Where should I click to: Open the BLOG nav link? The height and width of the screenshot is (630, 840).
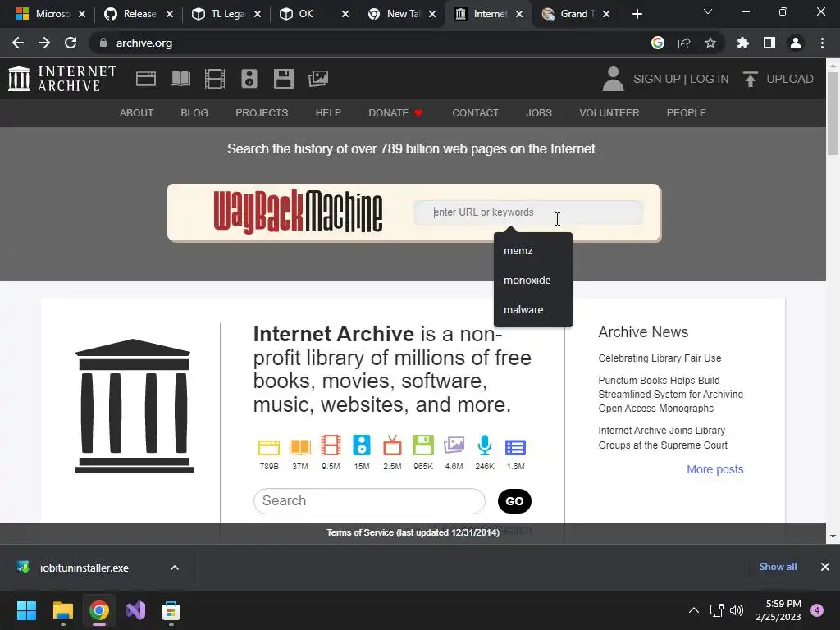[194, 113]
